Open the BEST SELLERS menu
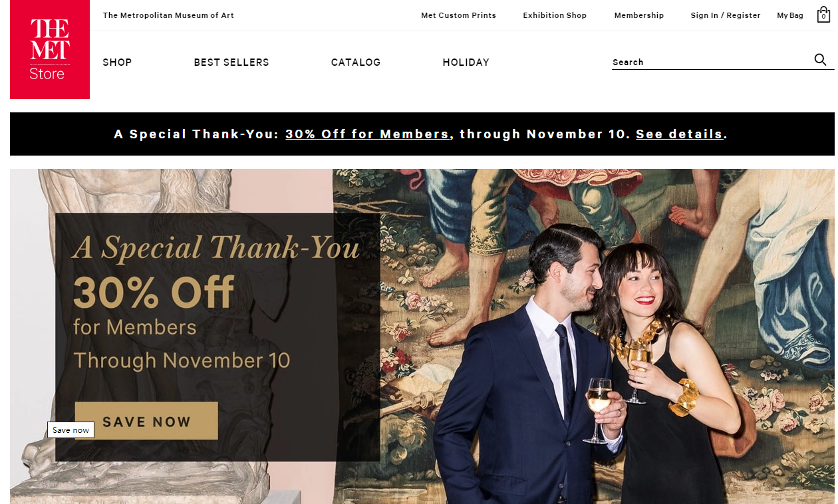The width and height of the screenshot is (838, 504). tap(231, 63)
